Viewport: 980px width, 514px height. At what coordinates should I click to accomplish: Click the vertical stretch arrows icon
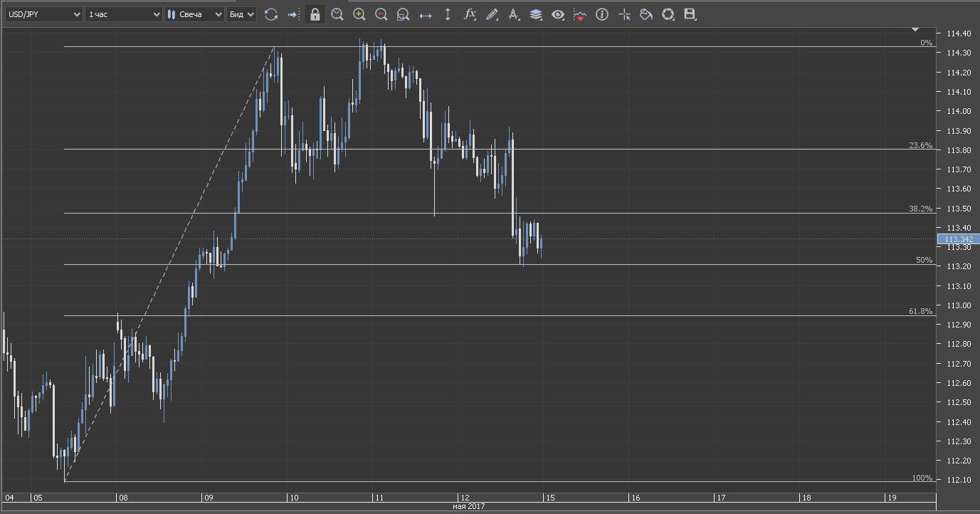click(x=448, y=14)
